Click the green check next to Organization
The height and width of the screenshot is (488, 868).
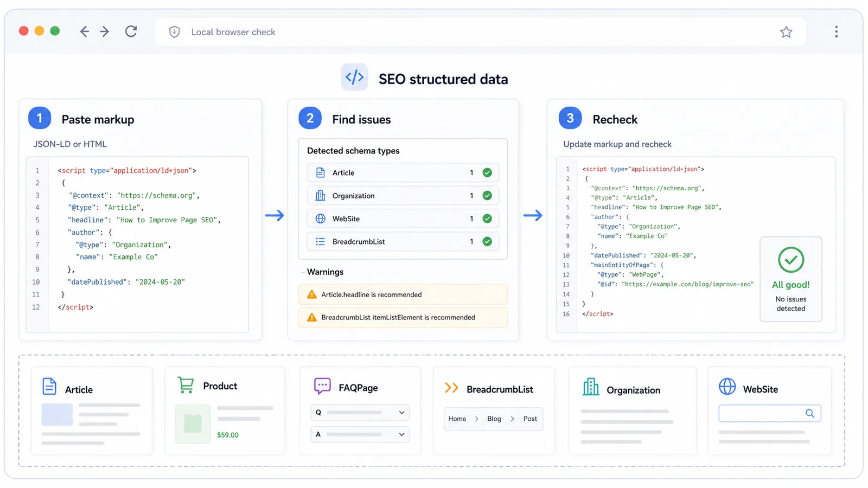pyautogui.click(x=487, y=196)
